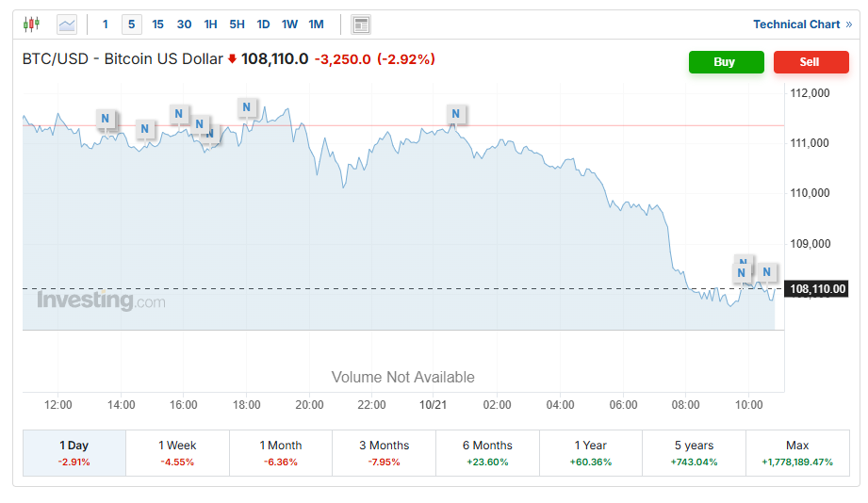Open the news layout icon in toolbar
Image resolution: width=868 pixels, height=503 pixels.
click(360, 24)
